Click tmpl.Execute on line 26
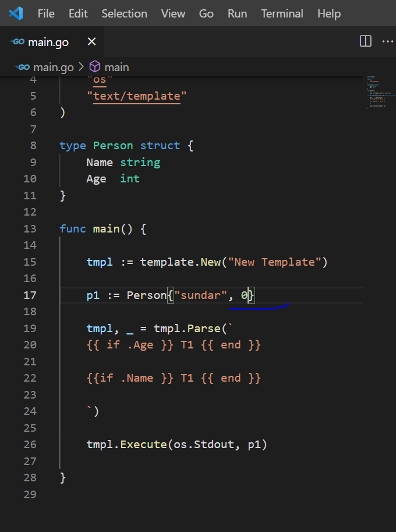 [x=126, y=445]
